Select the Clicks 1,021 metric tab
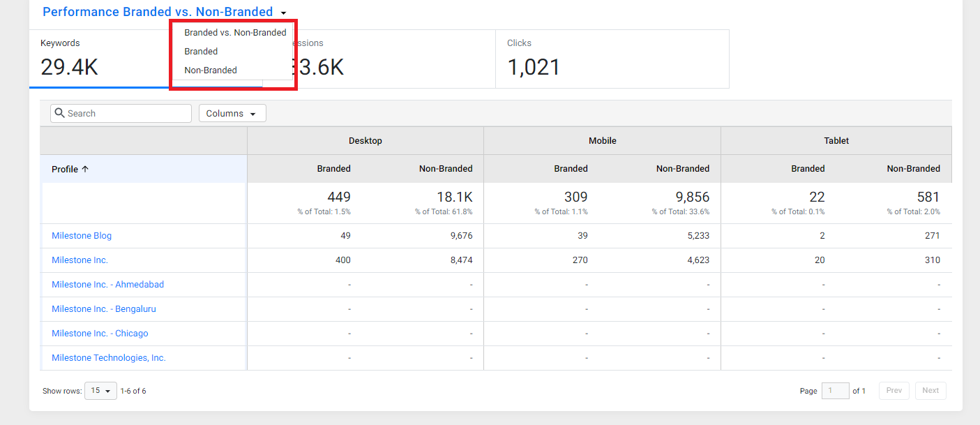Screen dimensions: 980x425 tap(612, 59)
